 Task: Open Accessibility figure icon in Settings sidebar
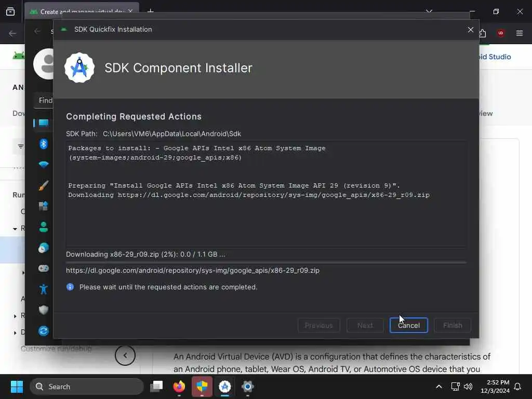pos(44,289)
